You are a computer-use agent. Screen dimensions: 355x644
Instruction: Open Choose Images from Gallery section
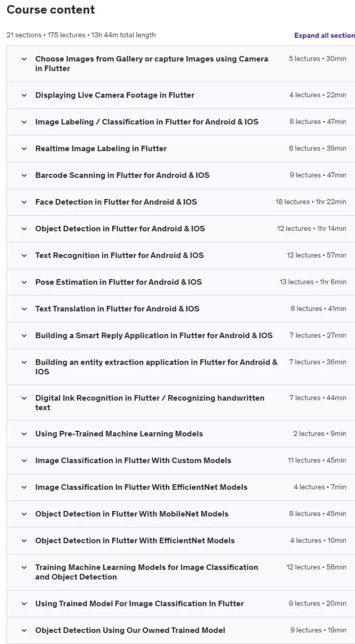point(181,63)
